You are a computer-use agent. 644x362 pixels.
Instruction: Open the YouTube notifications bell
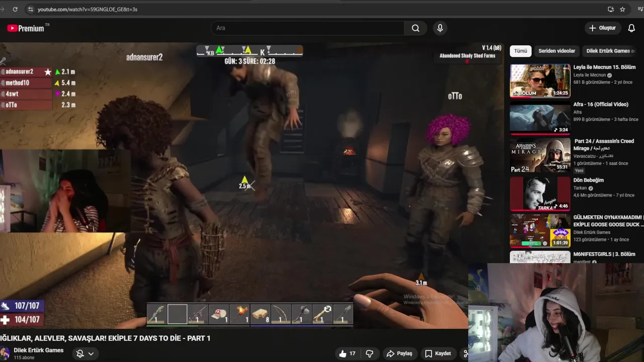point(631,28)
